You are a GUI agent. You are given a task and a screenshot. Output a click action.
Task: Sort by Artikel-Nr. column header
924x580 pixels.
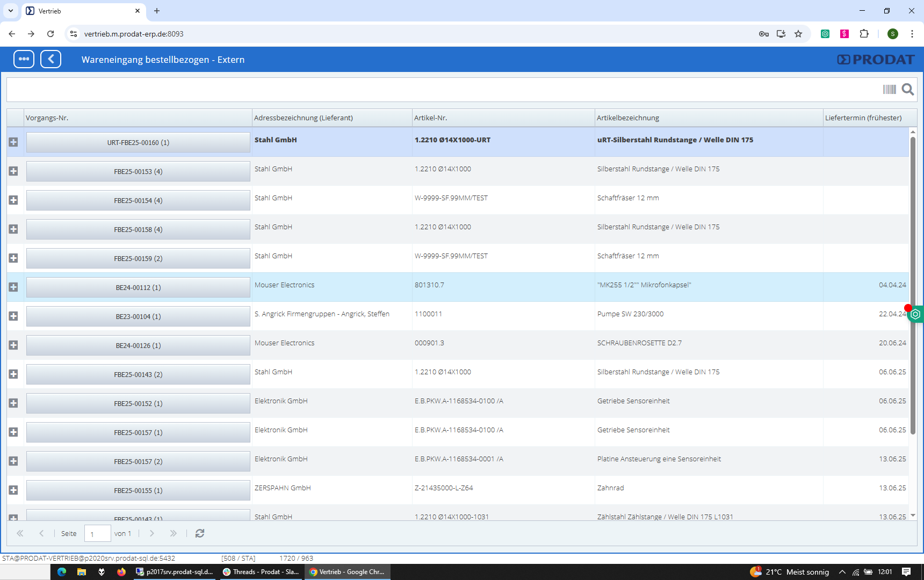click(x=503, y=118)
